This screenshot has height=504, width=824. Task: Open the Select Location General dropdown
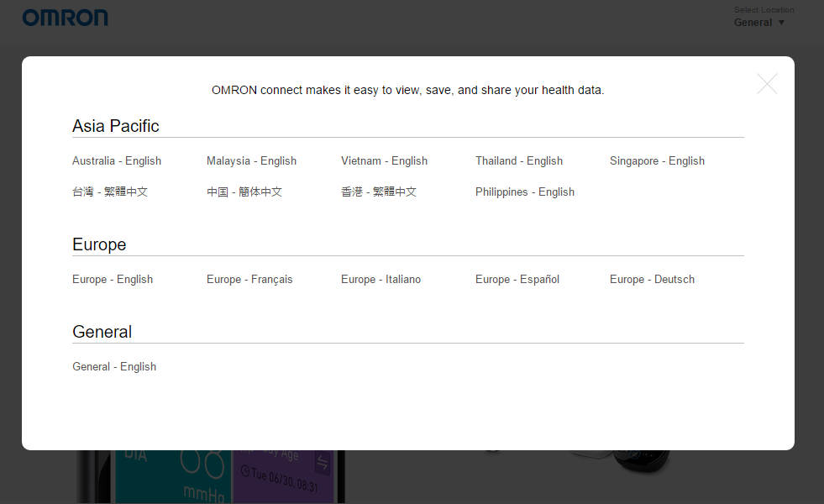click(759, 23)
